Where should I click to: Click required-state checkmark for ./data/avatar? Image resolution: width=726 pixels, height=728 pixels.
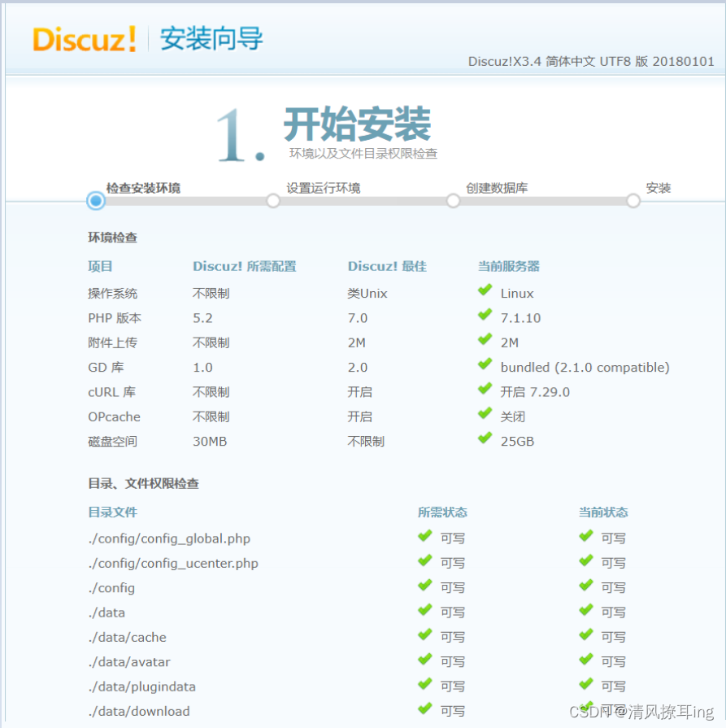coord(424,659)
